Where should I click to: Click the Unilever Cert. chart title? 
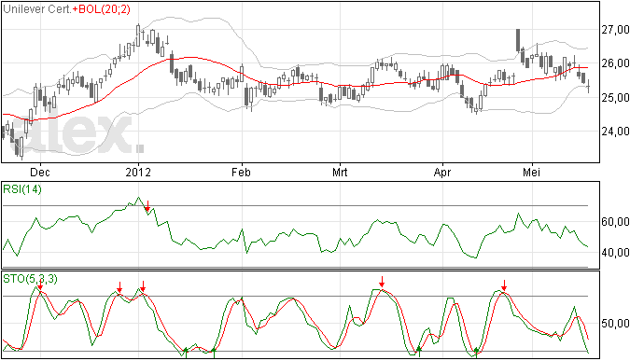coord(37,9)
